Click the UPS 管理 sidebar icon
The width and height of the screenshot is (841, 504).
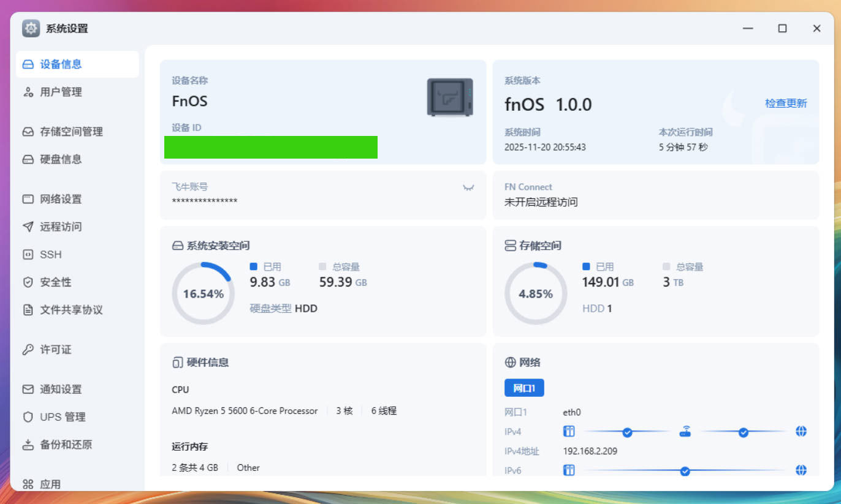pyautogui.click(x=28, y=417)
